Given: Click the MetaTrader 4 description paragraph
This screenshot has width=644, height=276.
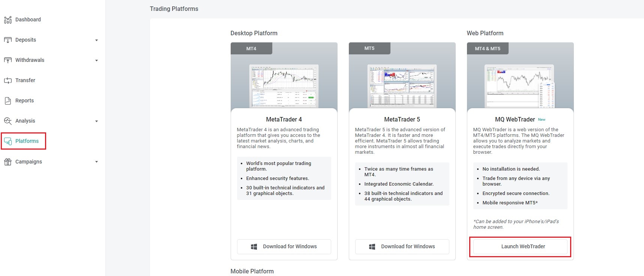Looking at the screenshot, I should click(278, 138).
